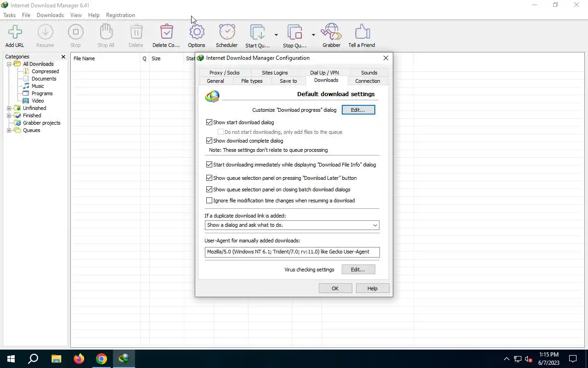The height and width of the screenshot is (368, 588).
Task: Click Edit for Virus checking settings
Action: point(358,270)
